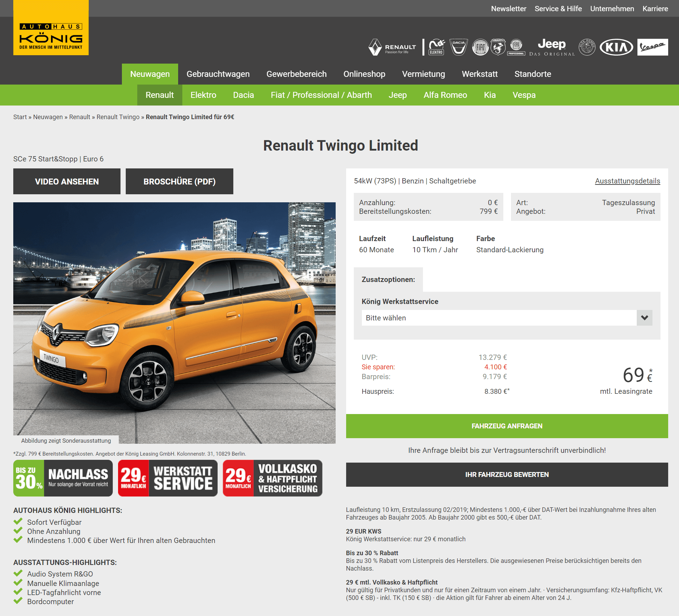Open Ausstattungsdetails link
679x616 pixels.
[x=628, y=181]
